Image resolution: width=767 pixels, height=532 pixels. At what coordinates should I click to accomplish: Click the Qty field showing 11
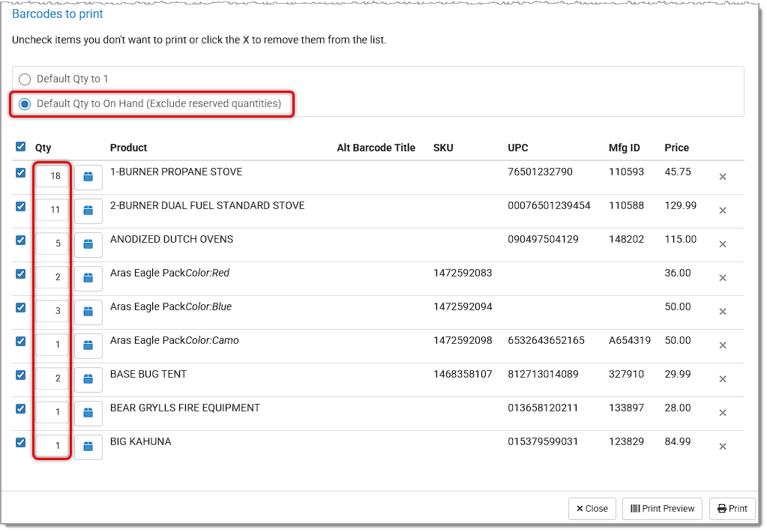click(x=52, y=210)
